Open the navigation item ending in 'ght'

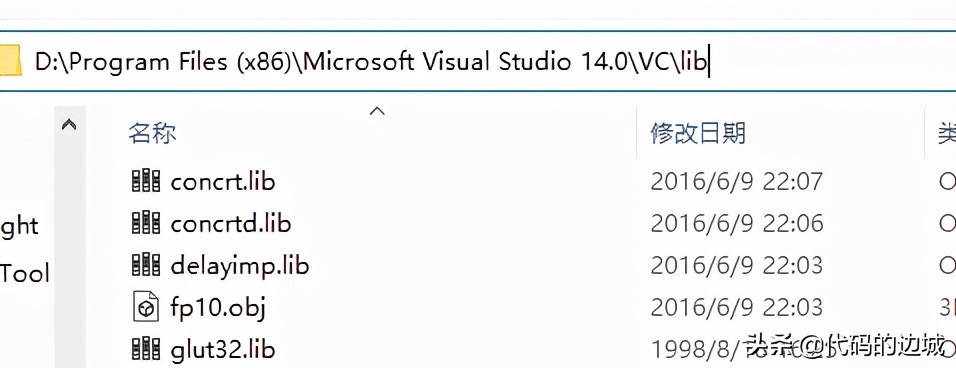point(19,227)
